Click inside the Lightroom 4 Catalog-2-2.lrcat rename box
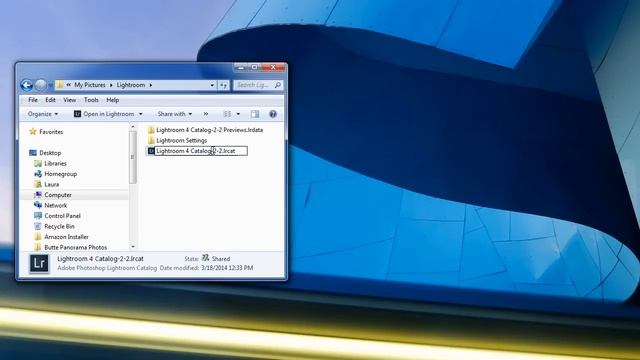The image size is (640, 360). pos(201,151)
